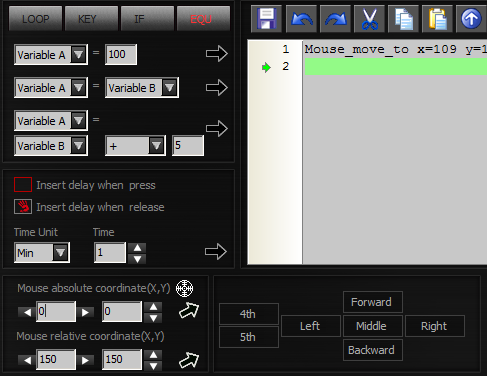Open the Time Unit Min dropdown
The width and height of the screenshot is (487, 376).
(60, 252)
